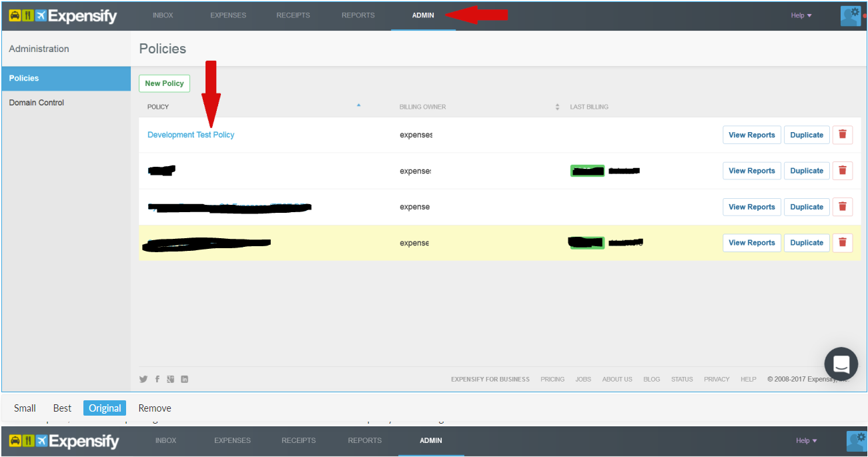Open the PRIVACY footer link

point(717,379)
